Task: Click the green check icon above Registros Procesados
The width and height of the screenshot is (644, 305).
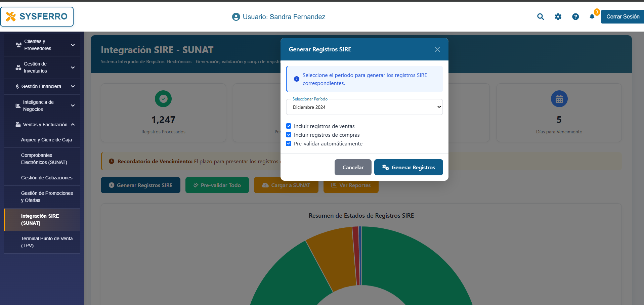Action: [x=163, y=99]
